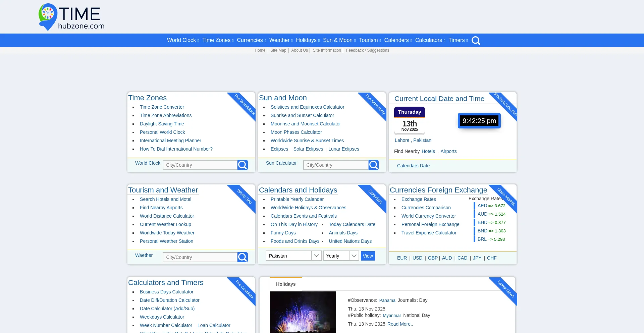The height and width of the screenshot is (333, 644).
Task: Click the View calendar button
Action: coord(368,256)
